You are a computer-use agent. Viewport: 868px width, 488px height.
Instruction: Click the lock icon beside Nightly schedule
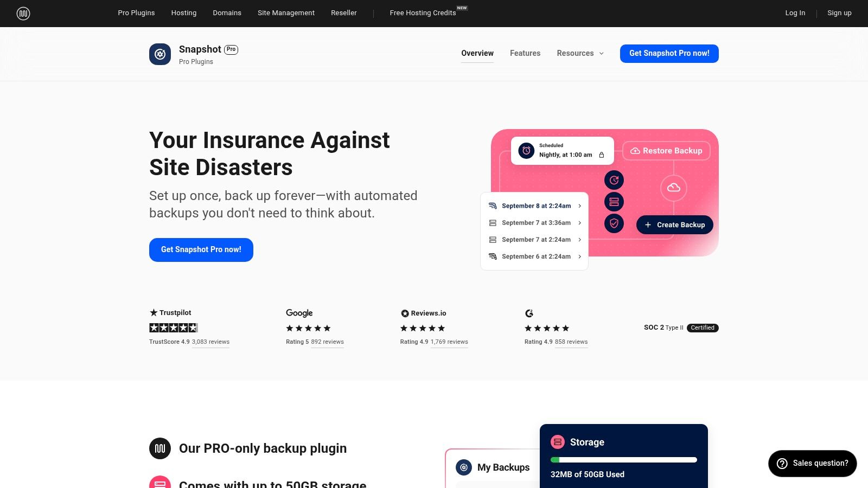pyautogui.click(x=601, y=155)
